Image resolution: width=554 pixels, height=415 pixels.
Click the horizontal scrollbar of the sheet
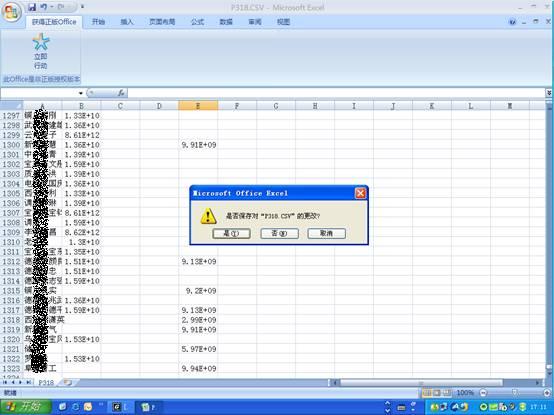coord(421,383)
